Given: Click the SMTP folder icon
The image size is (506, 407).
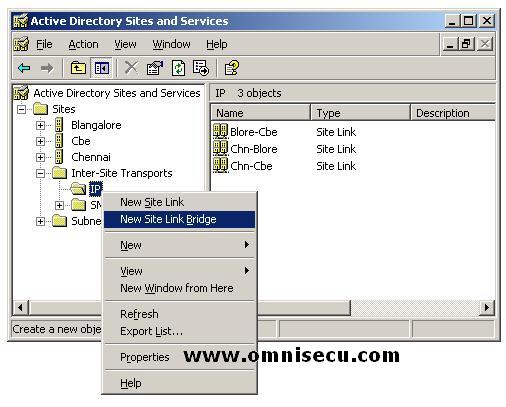Looking at the screenshot, I should tap(79, 205).
